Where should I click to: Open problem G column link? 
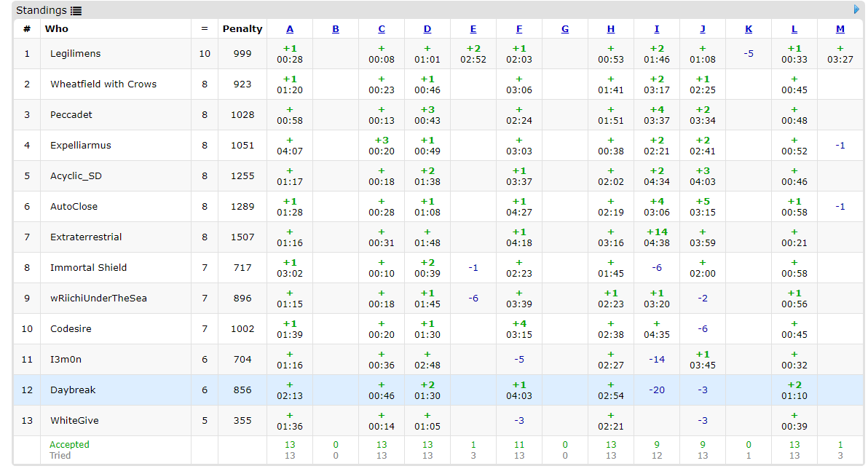565,29
